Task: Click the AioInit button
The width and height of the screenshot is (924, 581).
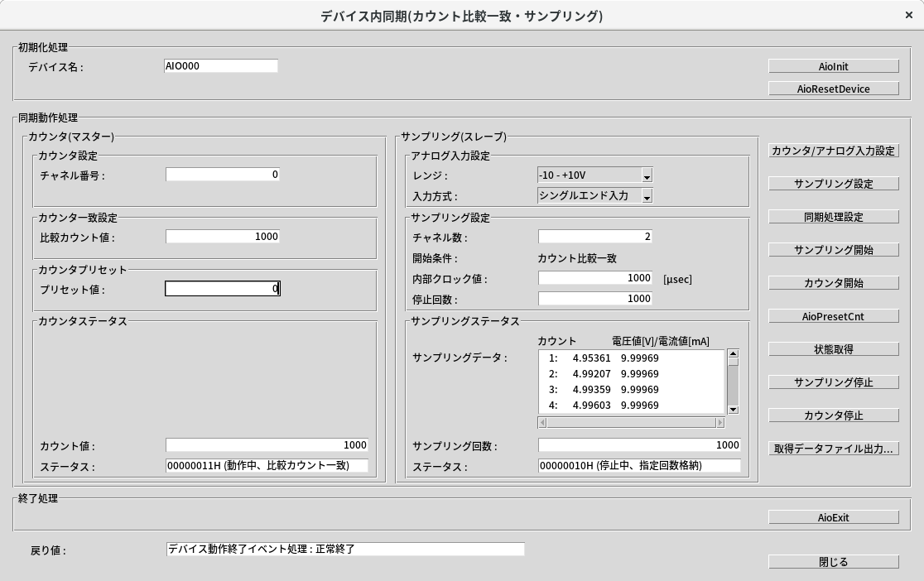Action: 833,66
